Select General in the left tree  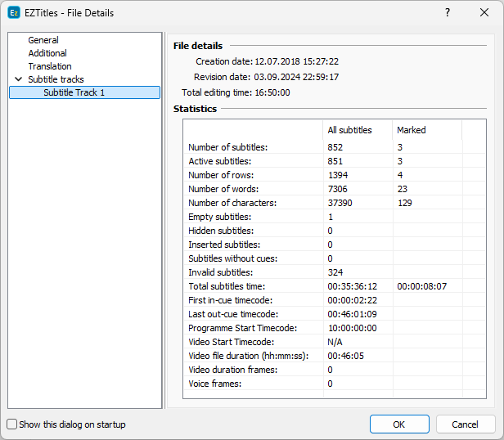tap(43, 40)
